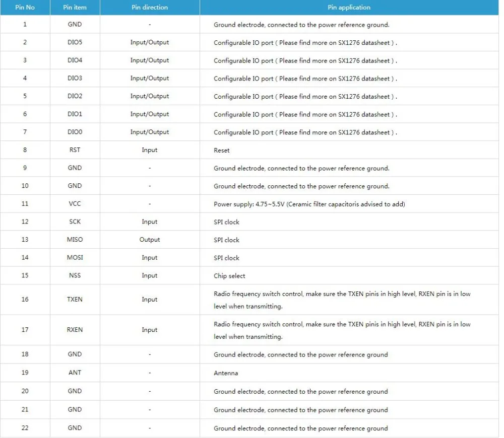The height and width of the screenshot is (438, 504).
Task: Click the radio frequency switch description for TXEN
Action: 342,300
